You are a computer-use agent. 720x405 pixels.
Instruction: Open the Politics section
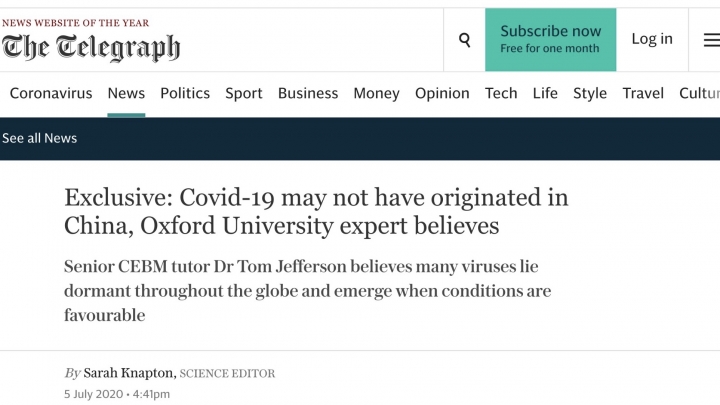(185, 93)
